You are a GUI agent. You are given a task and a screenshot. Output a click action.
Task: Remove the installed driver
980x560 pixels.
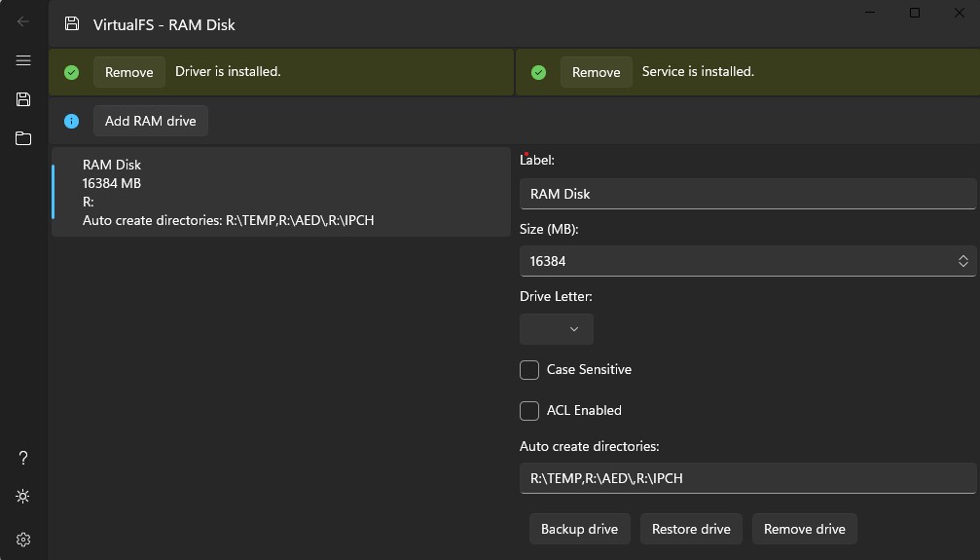coord(129,72)
